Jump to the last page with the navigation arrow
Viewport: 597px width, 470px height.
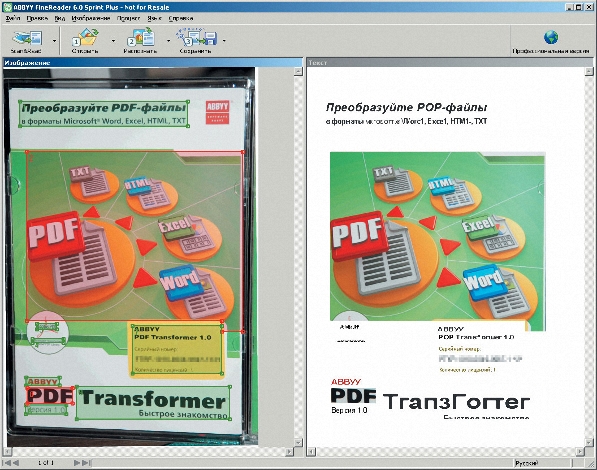click(x=86, y=463)
